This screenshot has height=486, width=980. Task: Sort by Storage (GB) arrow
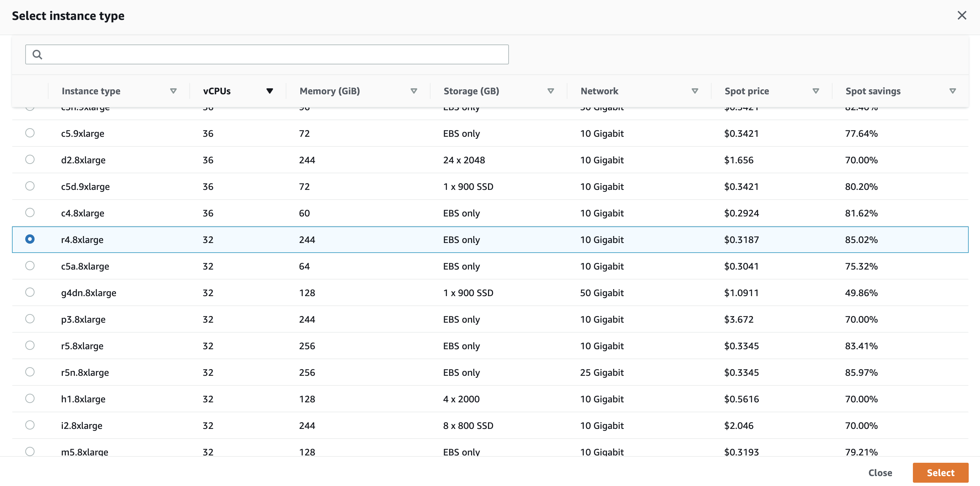[550, 91]
